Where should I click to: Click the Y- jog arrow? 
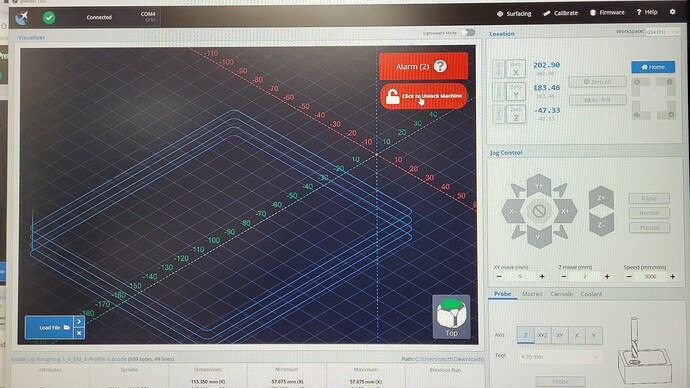(539, 237)
